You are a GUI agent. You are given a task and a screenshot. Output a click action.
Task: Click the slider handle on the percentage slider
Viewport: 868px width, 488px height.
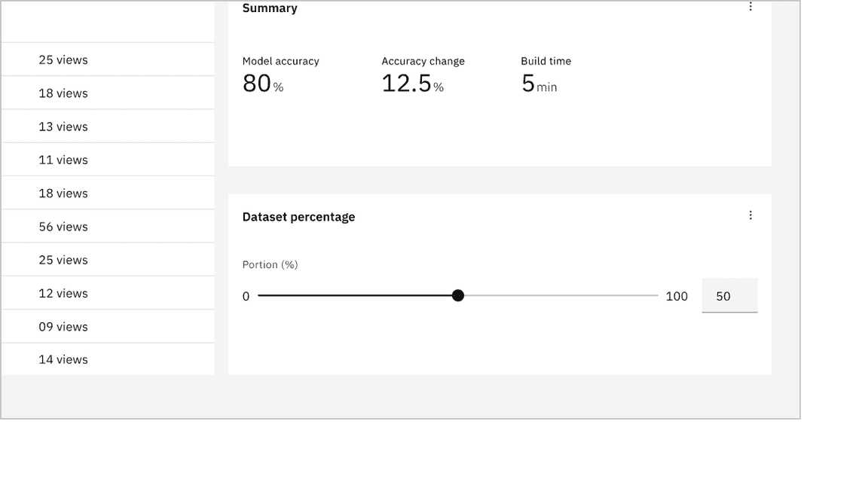458,295
